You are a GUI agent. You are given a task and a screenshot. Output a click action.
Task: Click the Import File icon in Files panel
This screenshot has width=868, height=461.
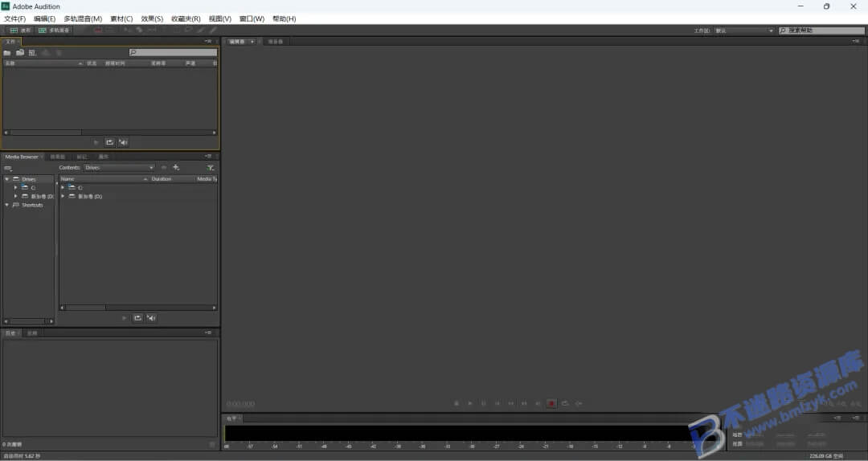(x=20, y=52)
